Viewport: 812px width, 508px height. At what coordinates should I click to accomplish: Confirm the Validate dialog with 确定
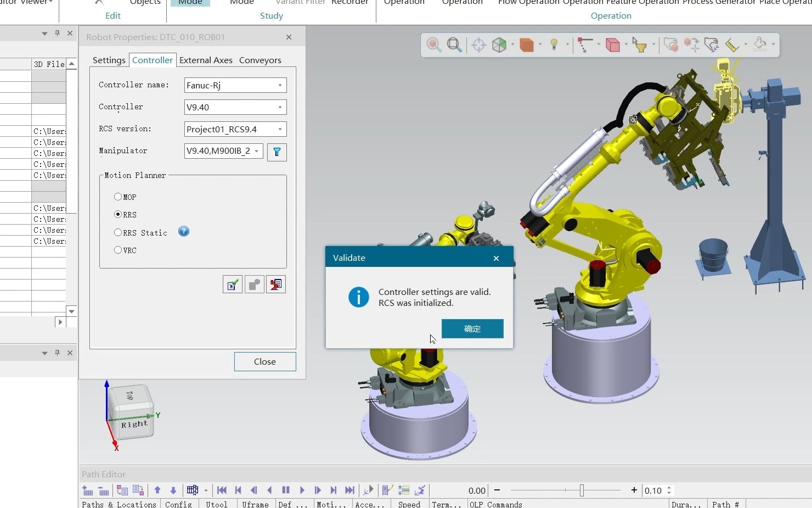pos(472,328)
